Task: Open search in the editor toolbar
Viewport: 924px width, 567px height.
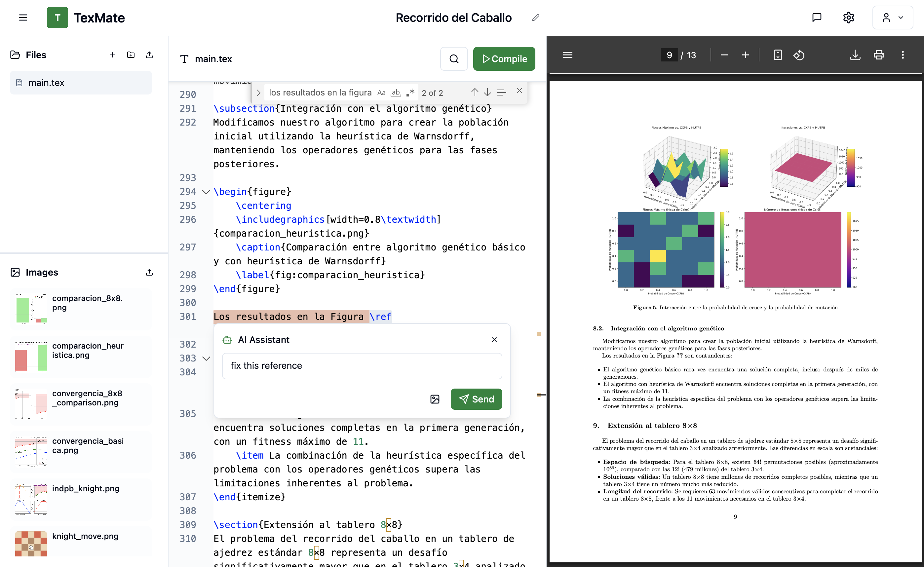Action: [454, 58]
